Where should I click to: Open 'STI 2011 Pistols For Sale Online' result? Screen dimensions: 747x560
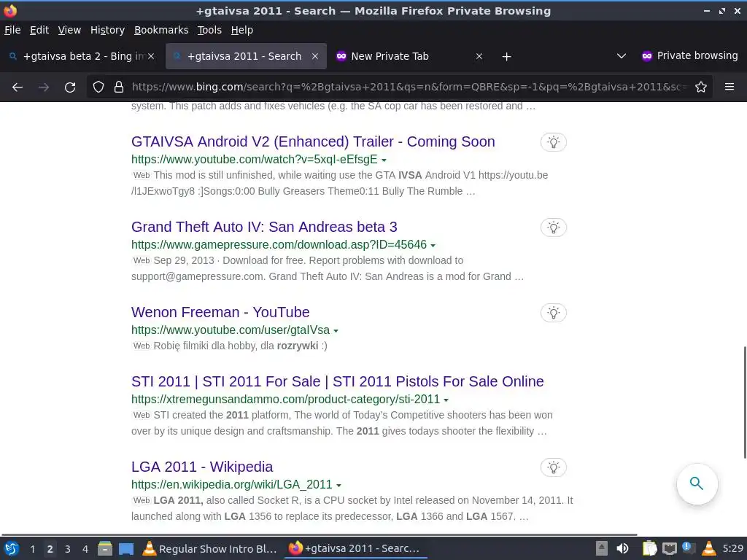click(337, 381)
